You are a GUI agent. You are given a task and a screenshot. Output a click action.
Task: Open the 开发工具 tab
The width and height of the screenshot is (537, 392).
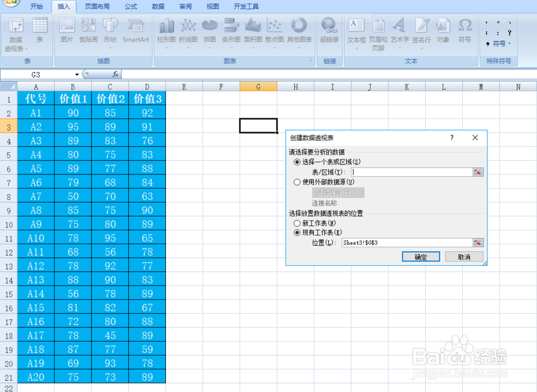[x=246, y=6]
